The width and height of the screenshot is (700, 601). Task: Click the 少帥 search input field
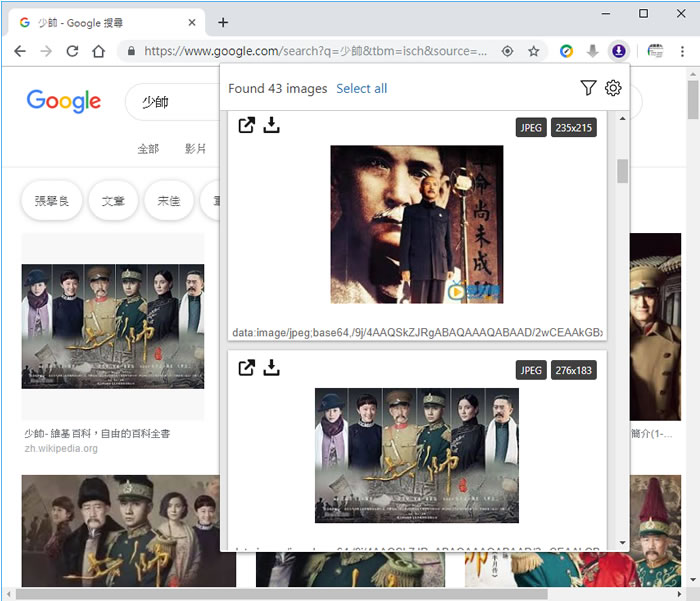tap(172, 102)
